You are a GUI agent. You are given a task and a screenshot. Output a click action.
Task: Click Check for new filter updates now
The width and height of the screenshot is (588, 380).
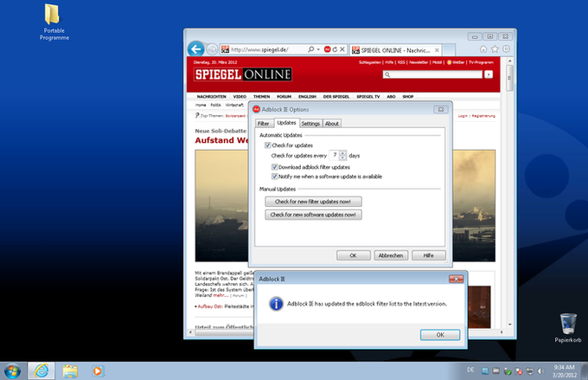313,202
